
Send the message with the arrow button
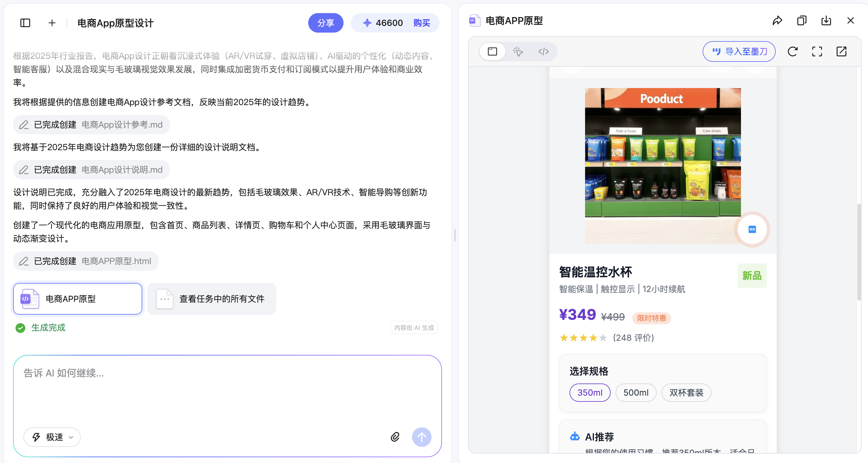coord(422,437)
